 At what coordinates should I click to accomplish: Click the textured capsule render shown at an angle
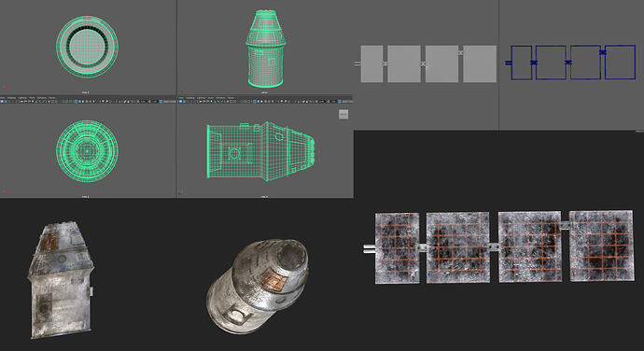pyautogui.click(x=258, y=286)
